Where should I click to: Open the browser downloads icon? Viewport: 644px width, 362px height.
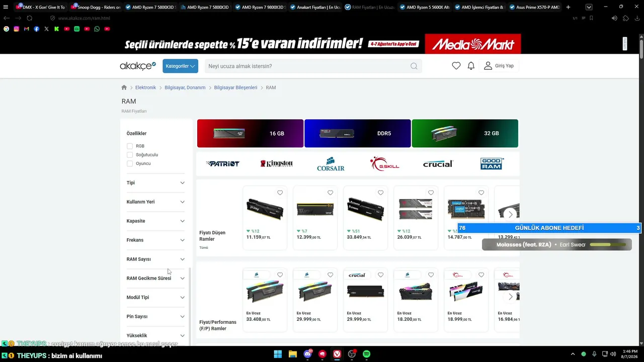[x=636, y=18]
